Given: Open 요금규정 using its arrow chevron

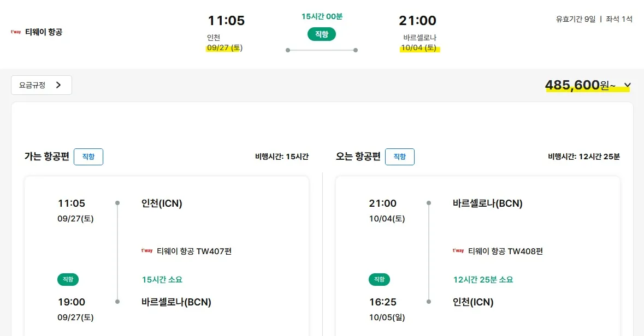Looking at the screenshot, I should 58,85.
